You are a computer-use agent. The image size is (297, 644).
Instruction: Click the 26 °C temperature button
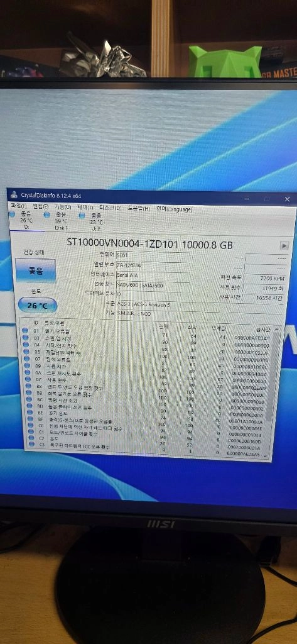[x=37, y=306]
